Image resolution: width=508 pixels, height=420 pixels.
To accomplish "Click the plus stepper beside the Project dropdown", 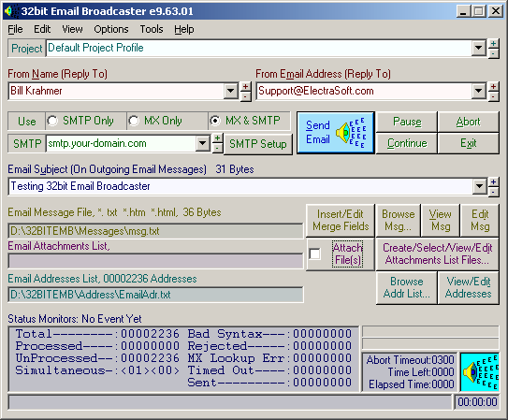I will point(493,43).
